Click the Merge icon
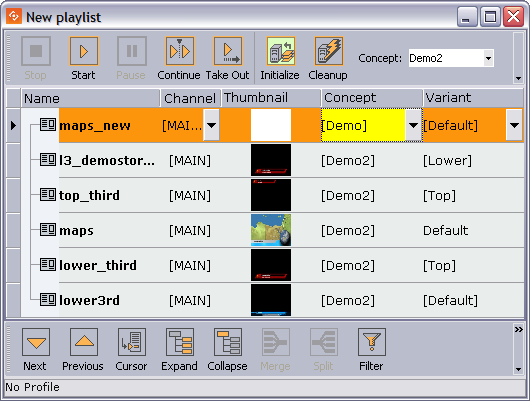Viewport: 530px width, 401px height. [x=276, y=342]
